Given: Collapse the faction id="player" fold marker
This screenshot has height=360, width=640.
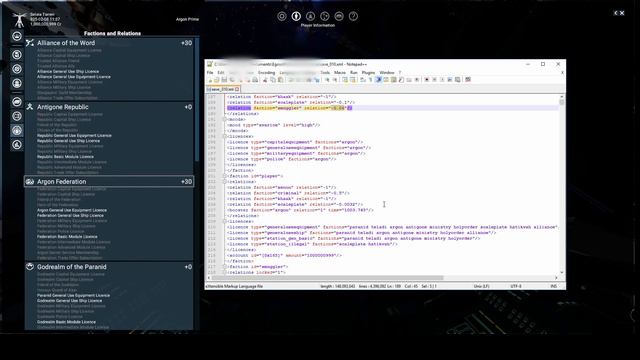Looking at the screenshot, I should click(224, 176).
